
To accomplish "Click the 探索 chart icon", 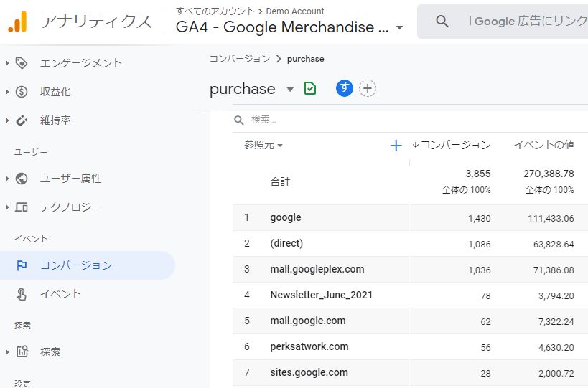I will point(22,351).
